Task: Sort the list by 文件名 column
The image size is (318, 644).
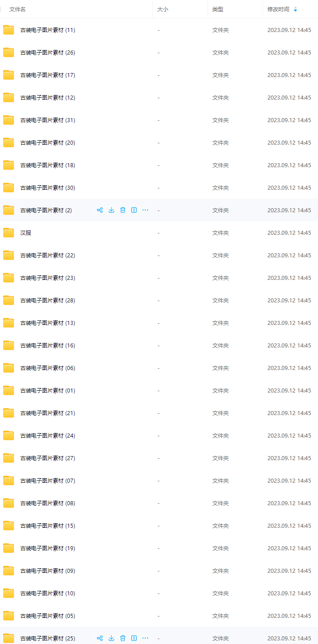Action: pyautogui.click(x=18, y=9)
